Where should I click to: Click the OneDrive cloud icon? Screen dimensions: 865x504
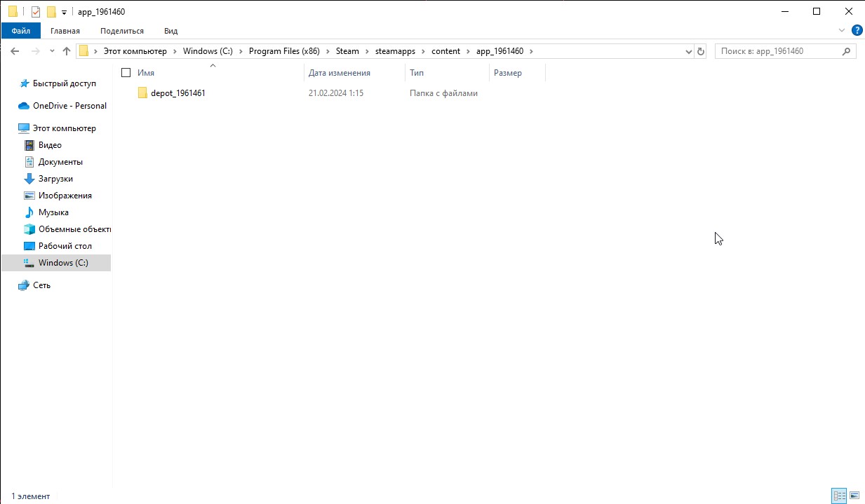[x=24, y=106]
